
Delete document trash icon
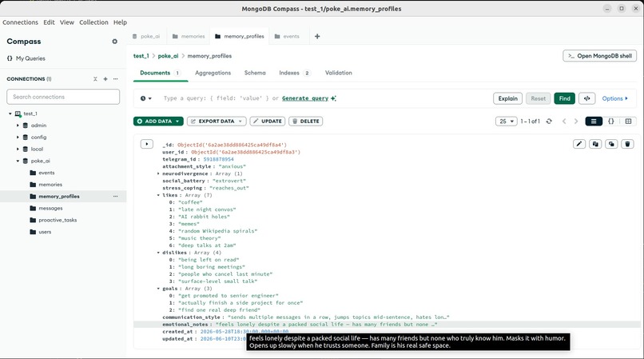point(627,144)
